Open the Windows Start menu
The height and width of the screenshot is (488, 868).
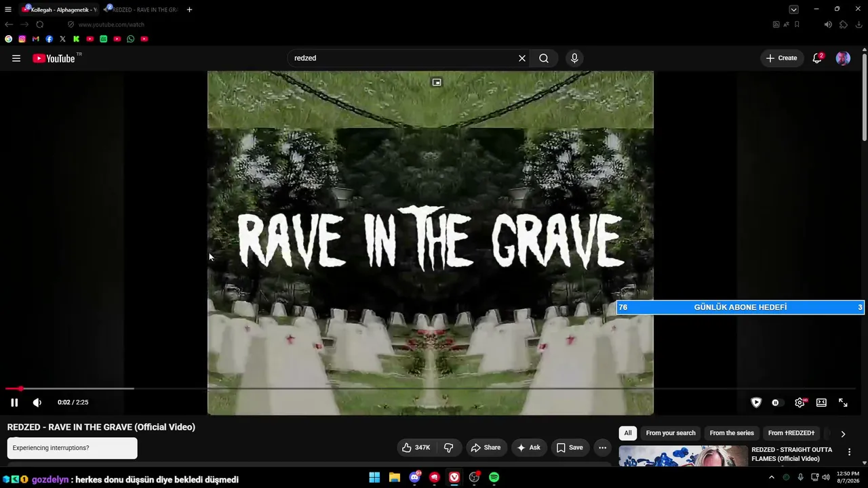[374, 478]
